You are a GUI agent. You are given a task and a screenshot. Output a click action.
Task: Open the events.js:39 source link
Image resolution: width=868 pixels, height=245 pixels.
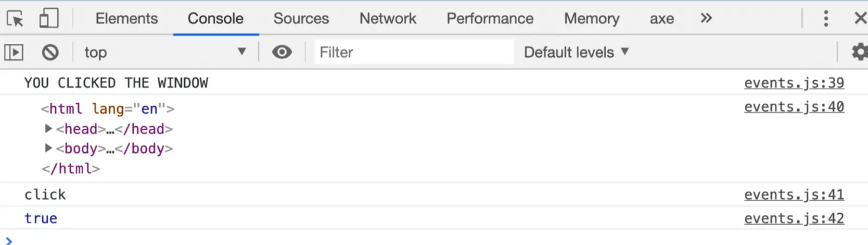click(794, 83)
